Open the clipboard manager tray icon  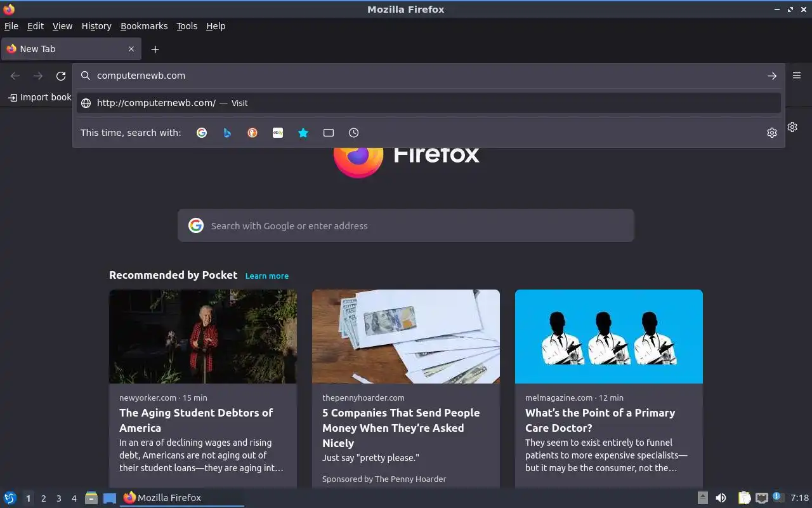tap(744, 498)
